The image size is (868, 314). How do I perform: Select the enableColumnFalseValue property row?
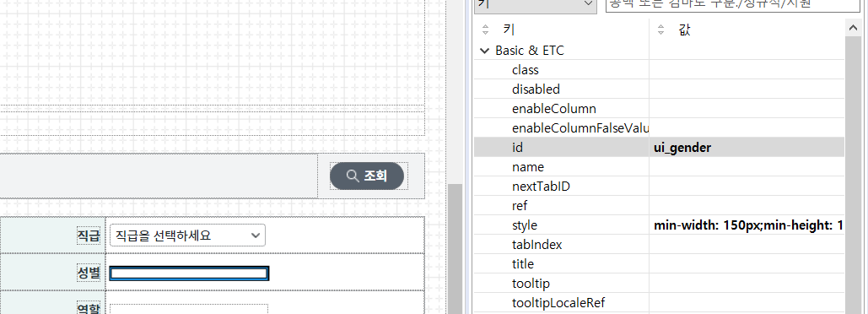point(659,128)
